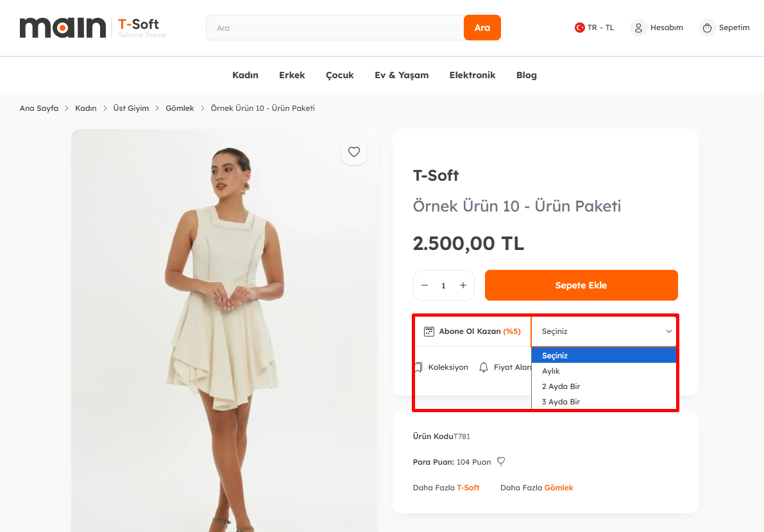The height and width of the screenshot is (532, 764).
Task: Pick the 3 Ayda Bir option
Action: (561, 402)
